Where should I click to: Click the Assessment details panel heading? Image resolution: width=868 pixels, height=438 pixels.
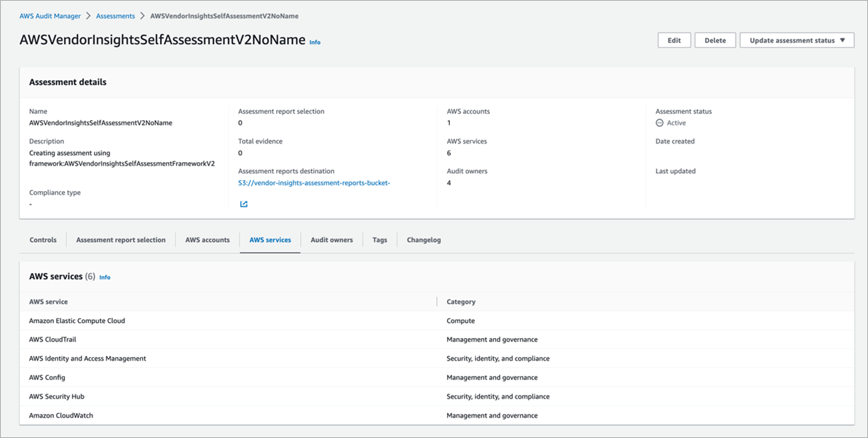(68, 82)
